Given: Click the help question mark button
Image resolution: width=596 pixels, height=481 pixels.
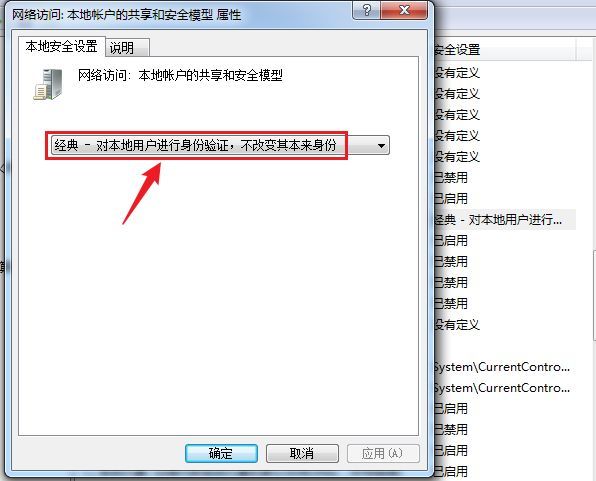Looking at the screenshot, I should click(366, 10).
